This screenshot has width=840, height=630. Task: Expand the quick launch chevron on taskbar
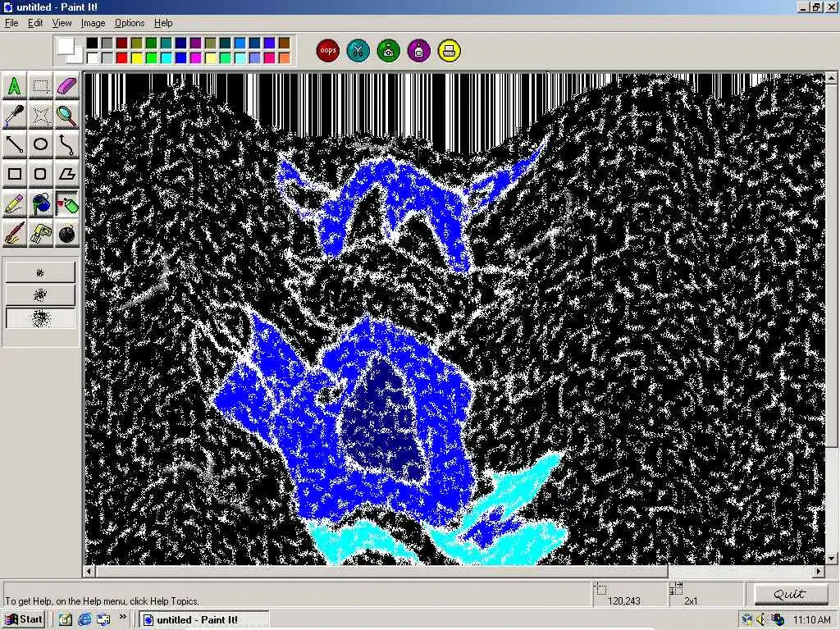[x=122, y=617]
